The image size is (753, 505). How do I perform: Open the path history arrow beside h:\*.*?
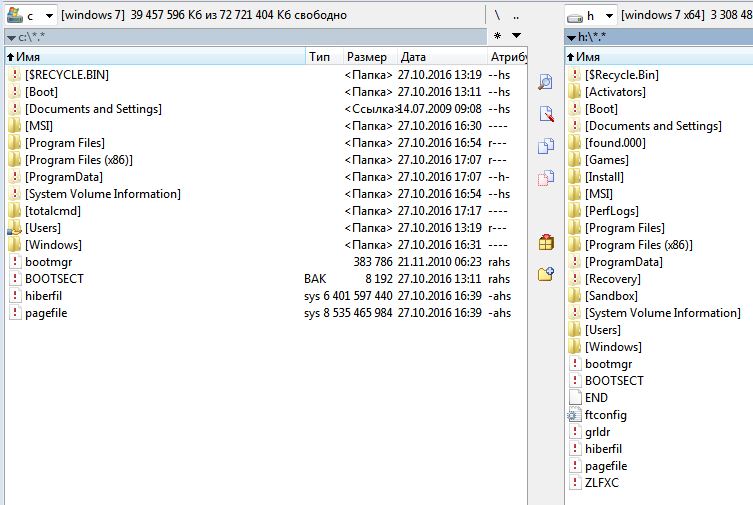click(x=571, y=37)
